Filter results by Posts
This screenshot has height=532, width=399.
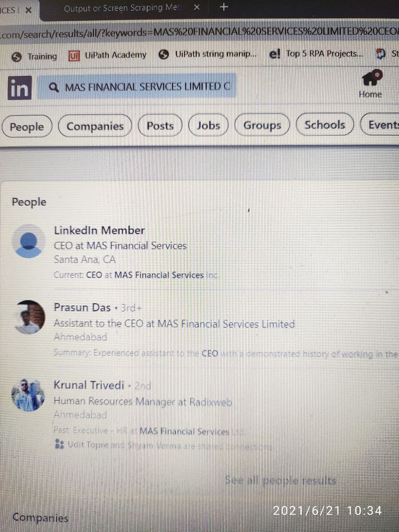(x=160, y=126)
